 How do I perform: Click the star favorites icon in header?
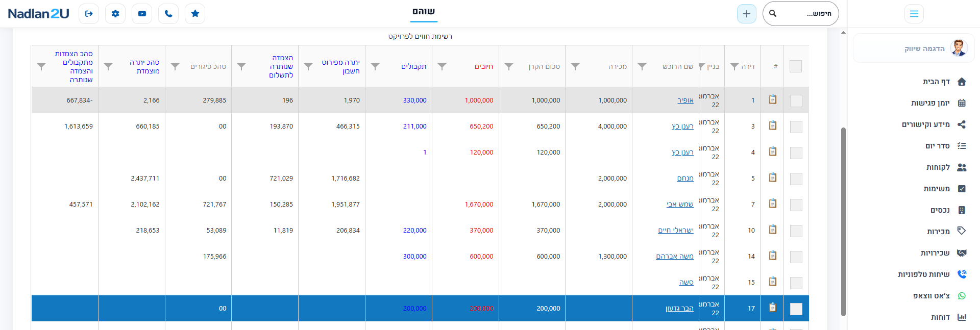pos(195,14)
